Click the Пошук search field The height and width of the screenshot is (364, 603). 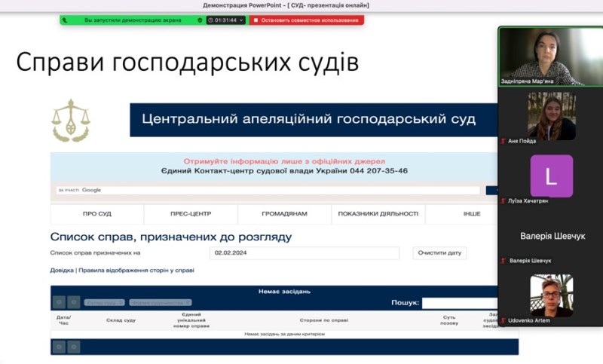coord(460,303)
